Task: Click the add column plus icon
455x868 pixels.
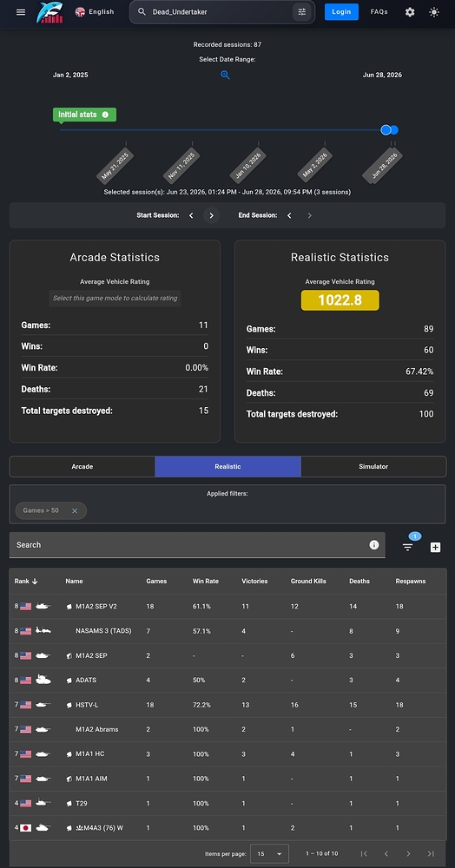Action: (x=436, y=547)
